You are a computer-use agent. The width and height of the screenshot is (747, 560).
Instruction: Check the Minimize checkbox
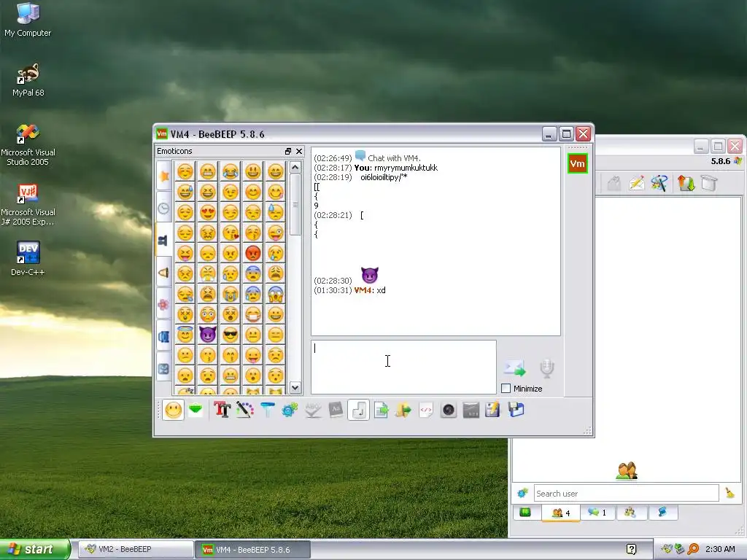click(506, 389)
